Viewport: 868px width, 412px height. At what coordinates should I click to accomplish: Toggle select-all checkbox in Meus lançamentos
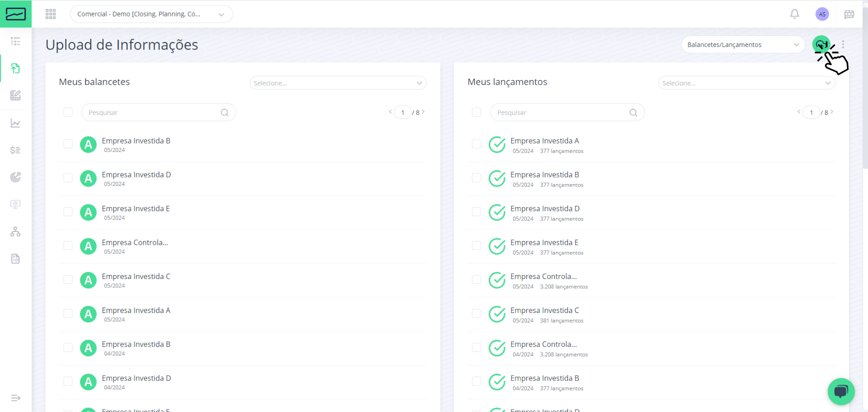(x=477, y=112)
